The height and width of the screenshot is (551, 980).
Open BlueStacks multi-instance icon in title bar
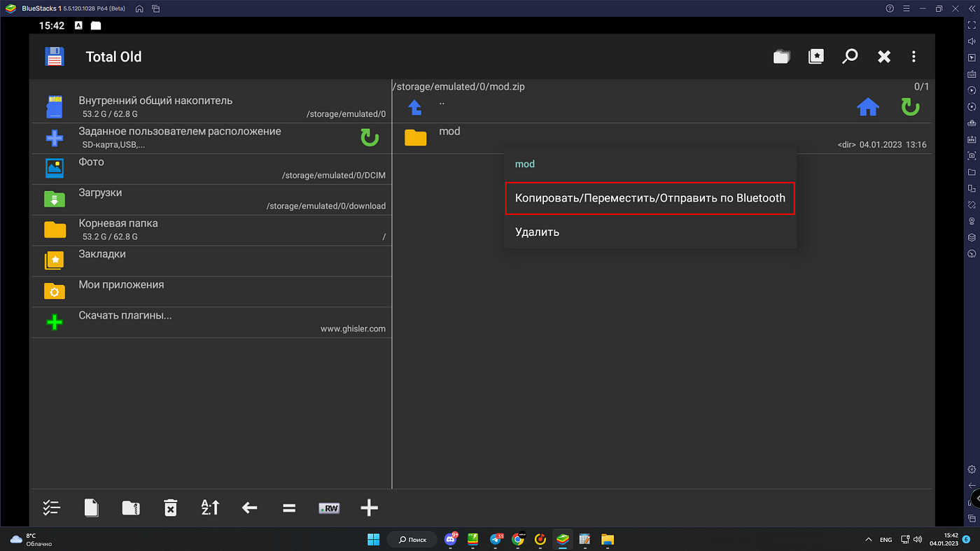[155, 9]
